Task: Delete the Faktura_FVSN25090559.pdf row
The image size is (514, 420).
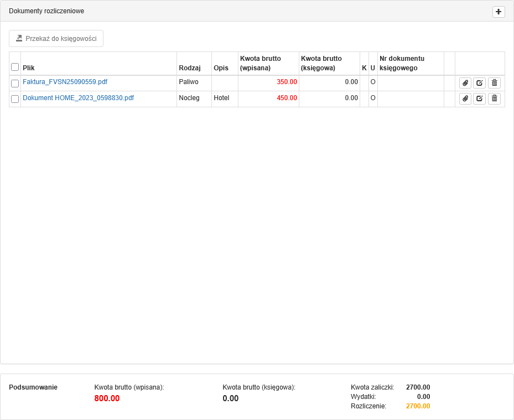Action: pyautogui.click(x=494, y=83)
